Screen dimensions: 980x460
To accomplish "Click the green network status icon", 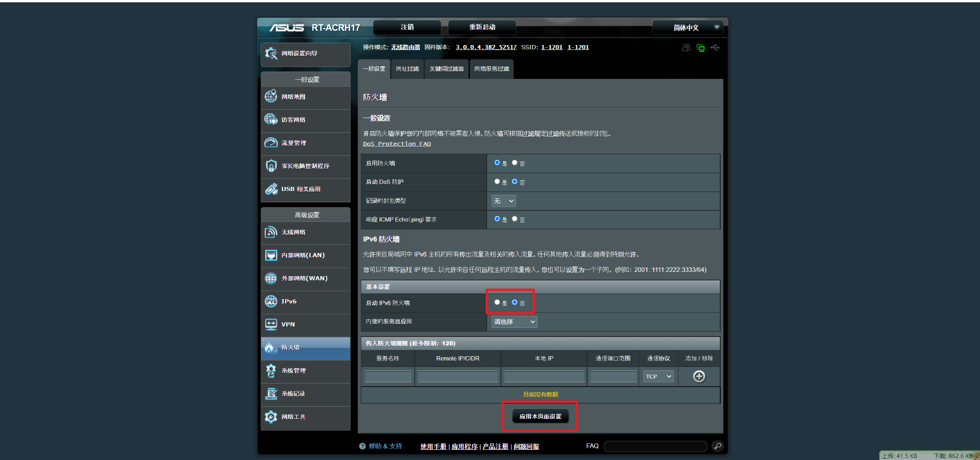I will click(x=701, y=48).
